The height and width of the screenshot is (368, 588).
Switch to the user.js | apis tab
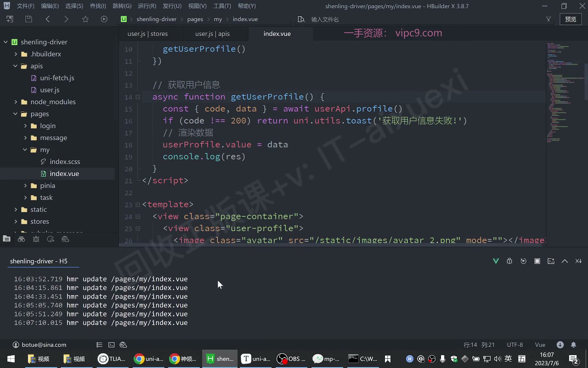coord(213,34)
